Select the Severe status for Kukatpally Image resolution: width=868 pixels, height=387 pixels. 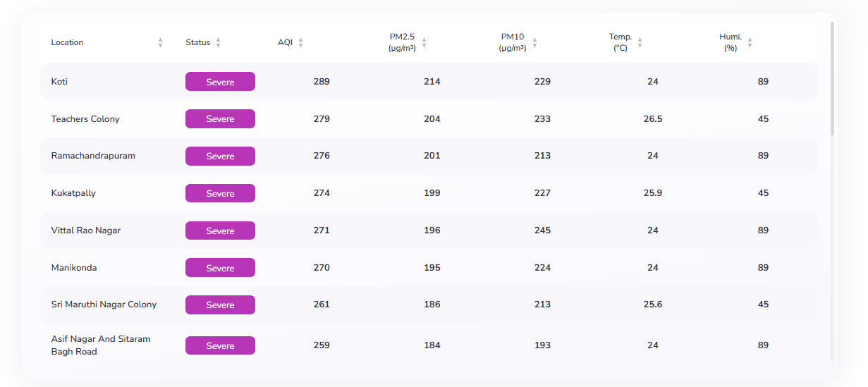click(220, 193)
